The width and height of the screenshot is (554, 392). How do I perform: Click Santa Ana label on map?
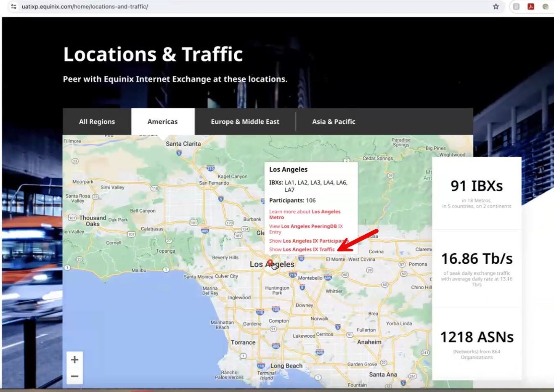pyautogui.click(x=383, y=374)
